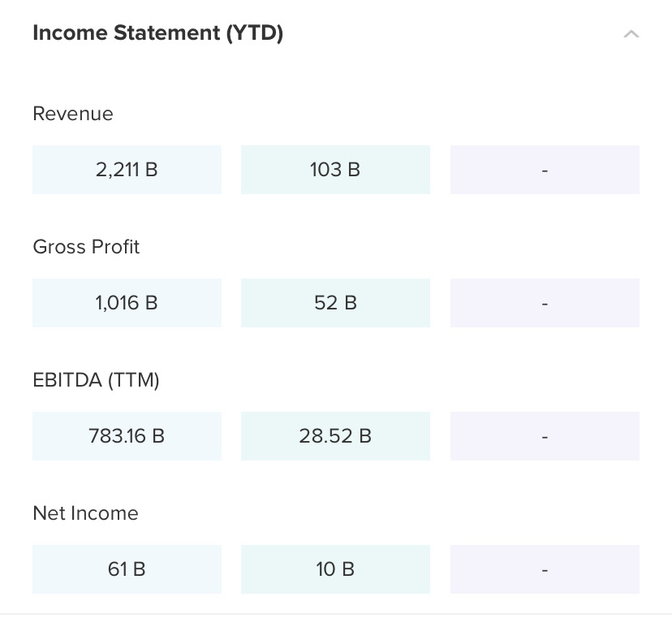Viewport: 672px width, 627px height.
Task: Click the 61 B net income cell
Action: [127, 569]
